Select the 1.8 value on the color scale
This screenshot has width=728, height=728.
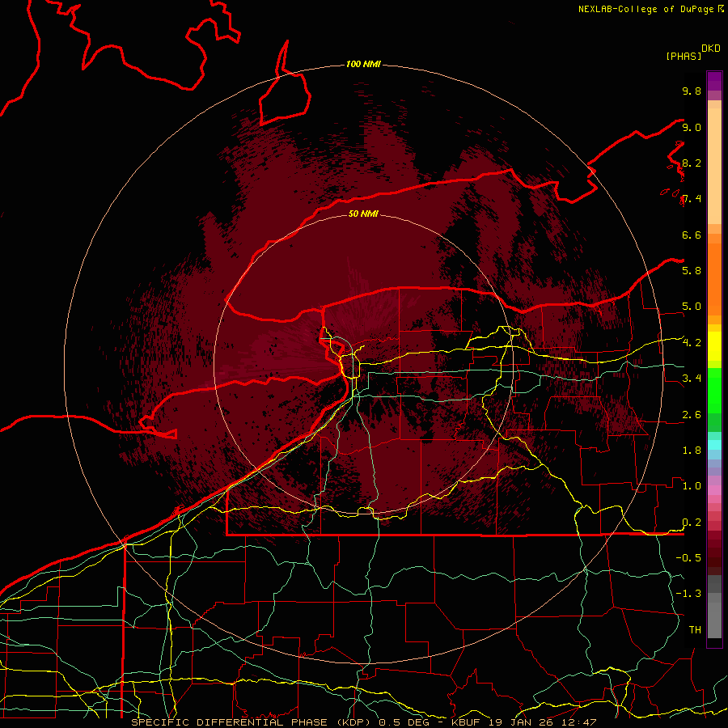click(692, 451)
